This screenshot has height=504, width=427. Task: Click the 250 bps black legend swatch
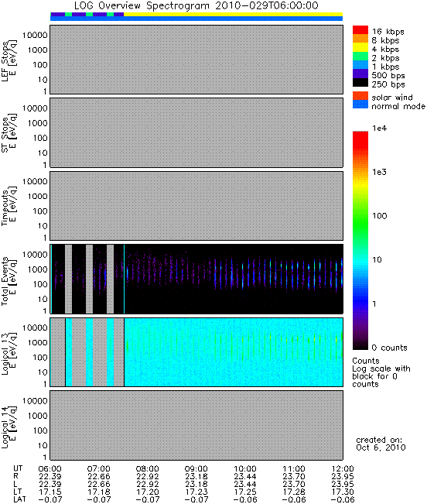click(360, 83)
